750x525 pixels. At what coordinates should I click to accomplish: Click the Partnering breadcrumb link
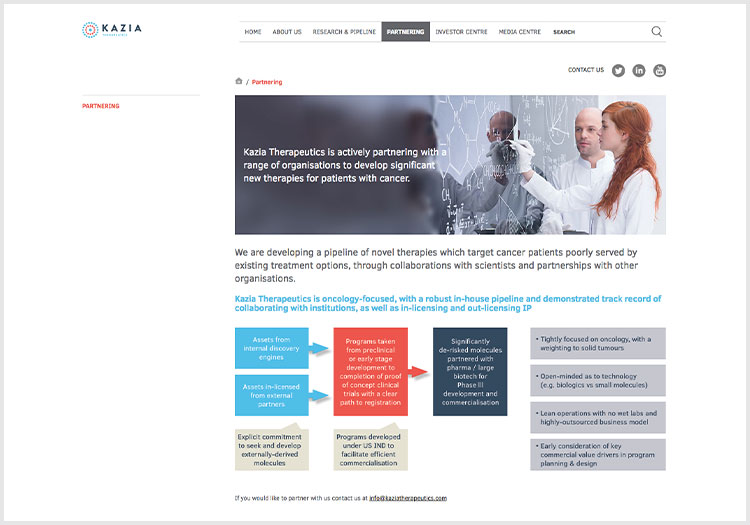coord(267,82)
